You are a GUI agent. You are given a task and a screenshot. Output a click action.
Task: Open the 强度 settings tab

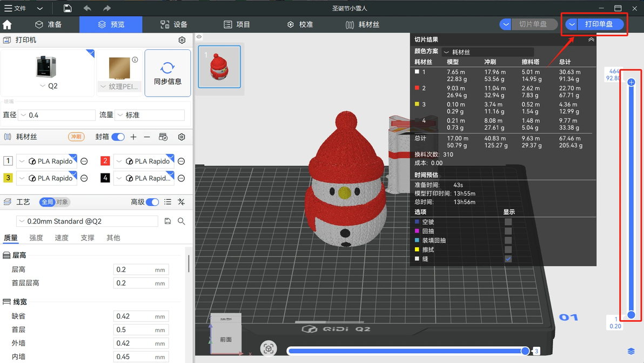36,238
